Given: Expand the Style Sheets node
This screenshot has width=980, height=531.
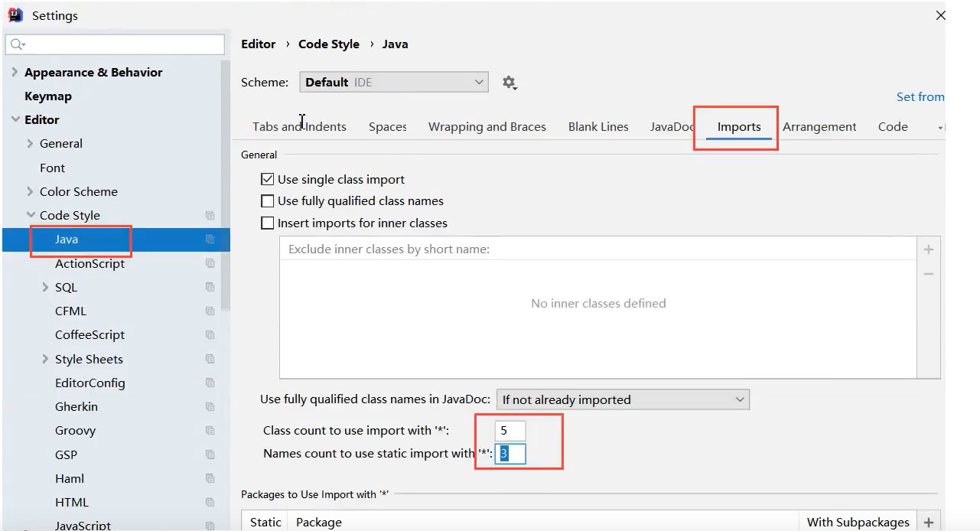Looking at the screenshot, I should 45,360.
